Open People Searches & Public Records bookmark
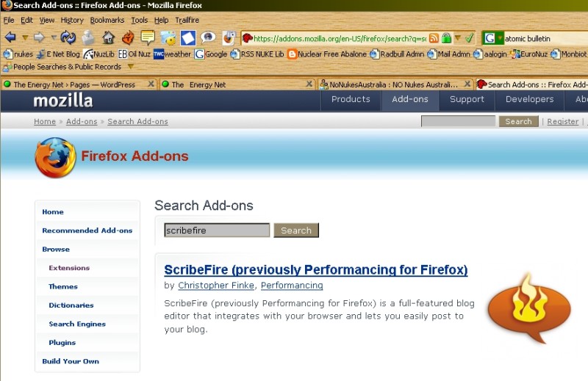588x381 pixels. (62, 67)
